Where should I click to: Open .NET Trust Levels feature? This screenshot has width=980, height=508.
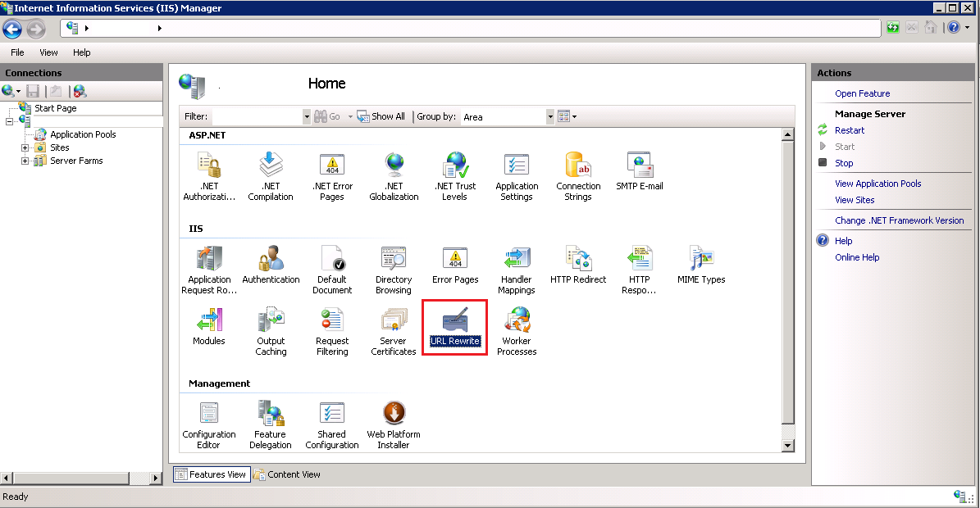click(455, 177)
